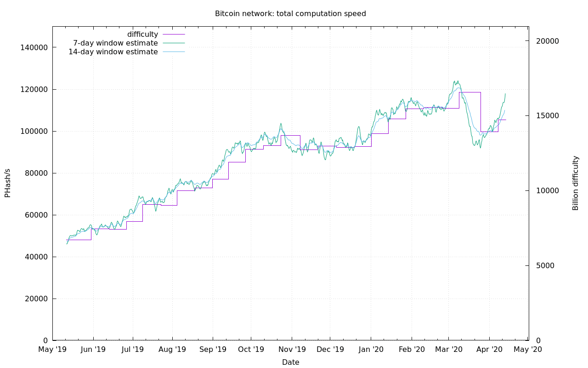Click the right axis 20000 difficulty value
Viewport: 588px width, 368px height.
547,41
